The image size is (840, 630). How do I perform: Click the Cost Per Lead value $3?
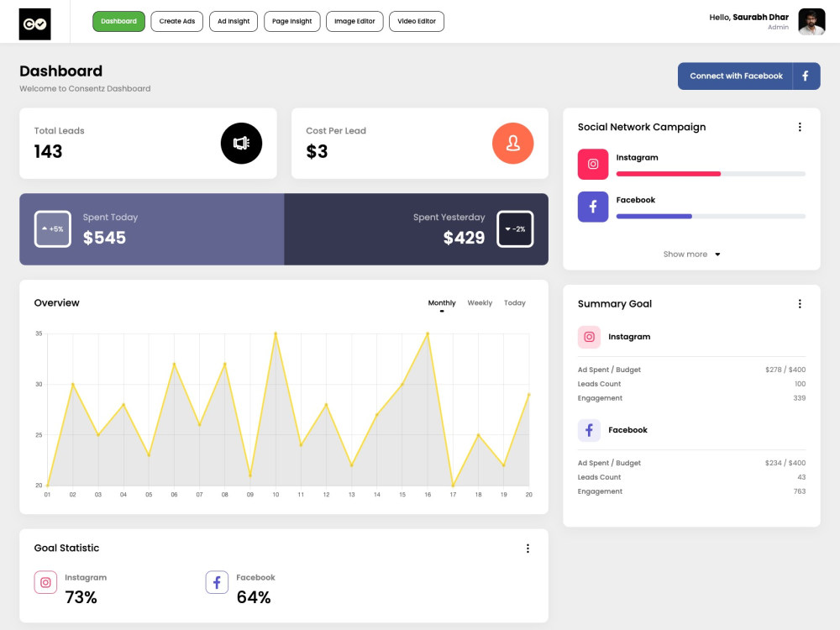[x=317, y=151]
